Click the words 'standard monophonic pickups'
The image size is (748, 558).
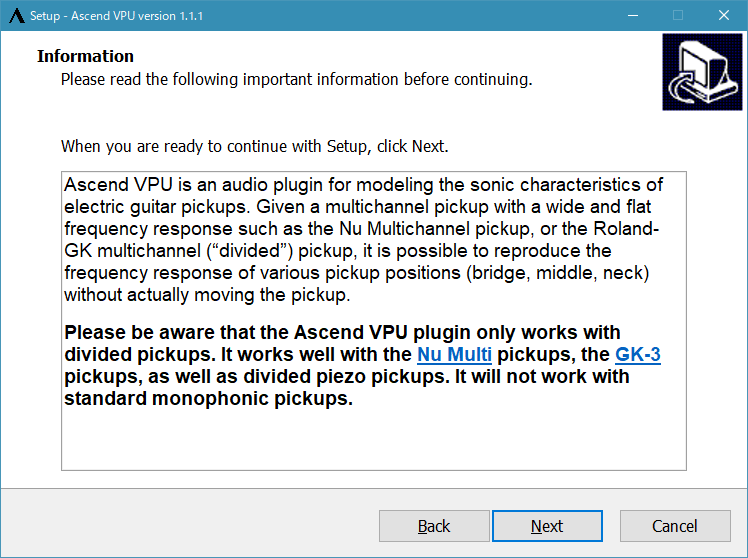tap(208, 399)
